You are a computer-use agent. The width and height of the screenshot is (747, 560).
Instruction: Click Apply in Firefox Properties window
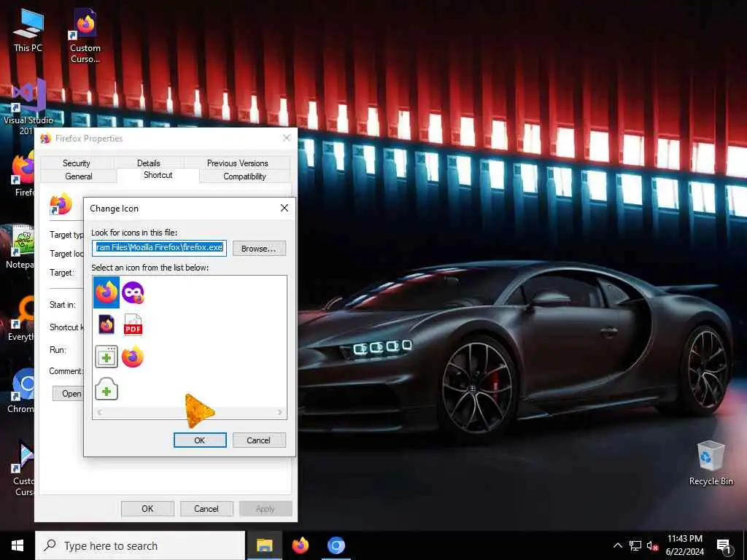pyautogui.click(x=266, y=508)
